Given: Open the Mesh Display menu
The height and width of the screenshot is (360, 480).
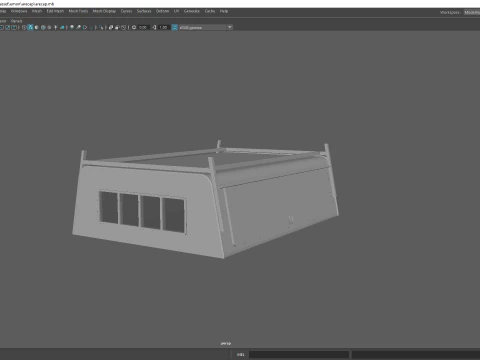Looking at the screenshot, I should click(x=104, y=11).
